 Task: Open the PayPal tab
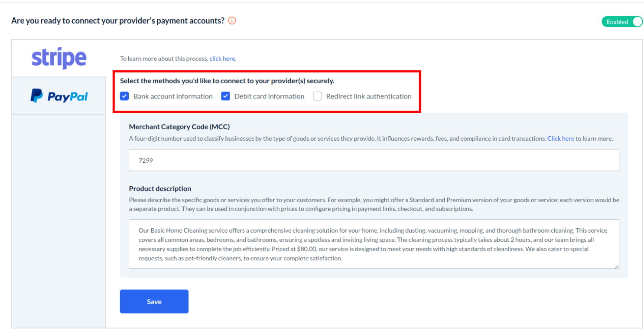pos(59,95)
